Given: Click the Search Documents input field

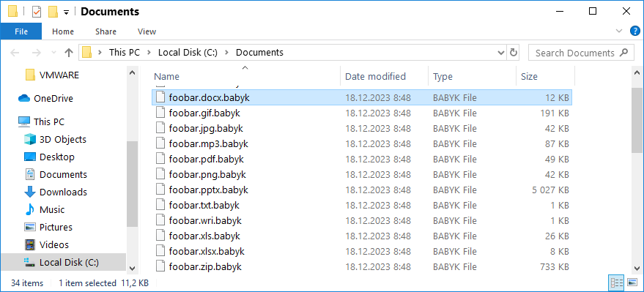Looking at the screenshot, I should pos(575,53).
